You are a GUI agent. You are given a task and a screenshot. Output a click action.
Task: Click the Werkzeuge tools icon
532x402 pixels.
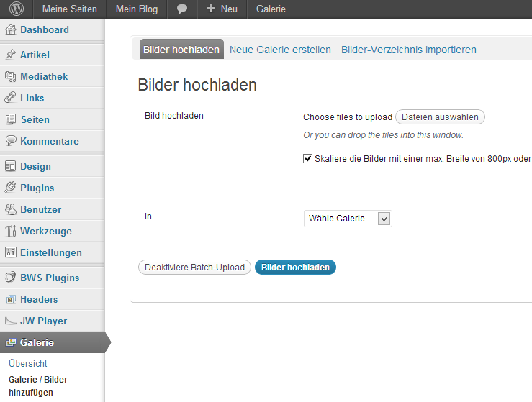click(11, 231)
